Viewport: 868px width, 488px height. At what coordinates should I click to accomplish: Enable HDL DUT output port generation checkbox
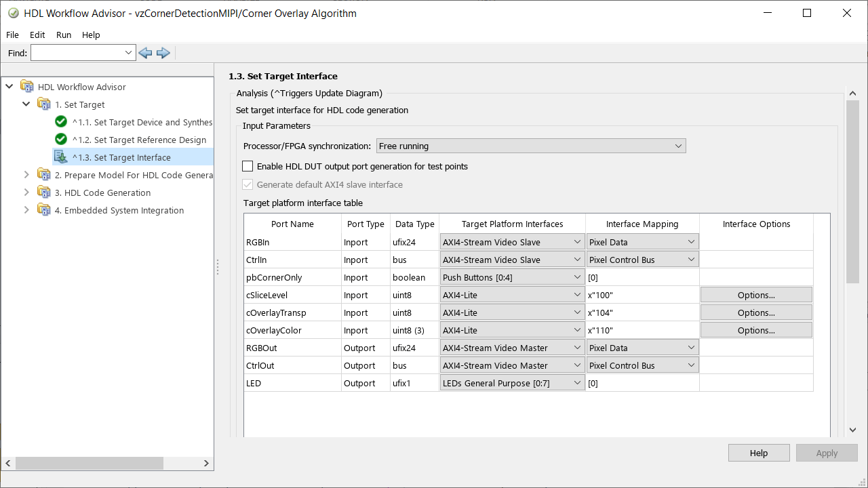pyautogui.click(x=248, y=166)
